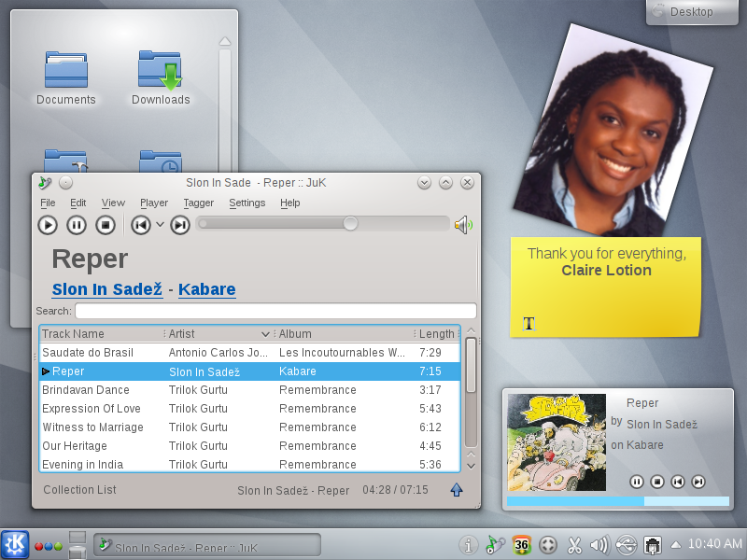Screen dimensions: 747x560
Task: Open the Help menu
Action: click(289, 203)
